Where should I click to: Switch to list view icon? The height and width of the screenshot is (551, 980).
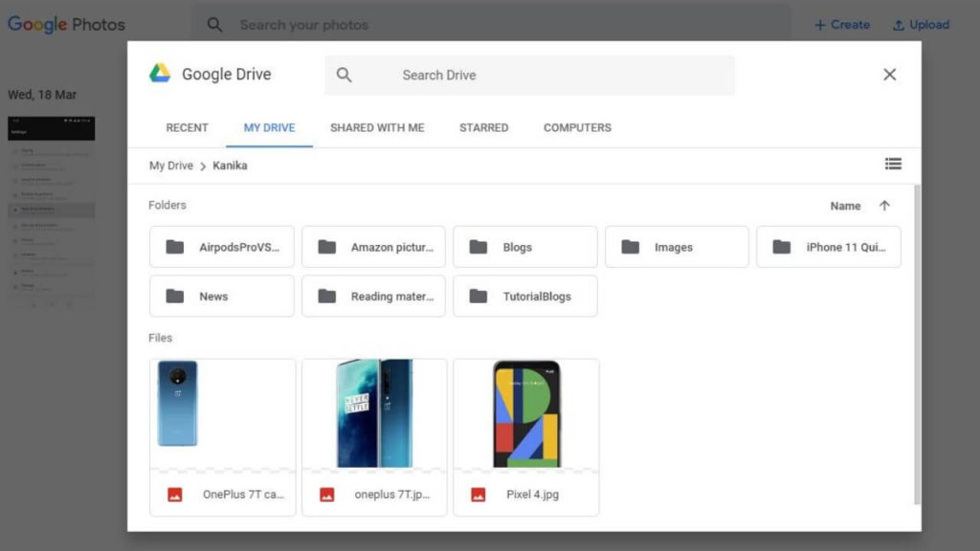893,164
